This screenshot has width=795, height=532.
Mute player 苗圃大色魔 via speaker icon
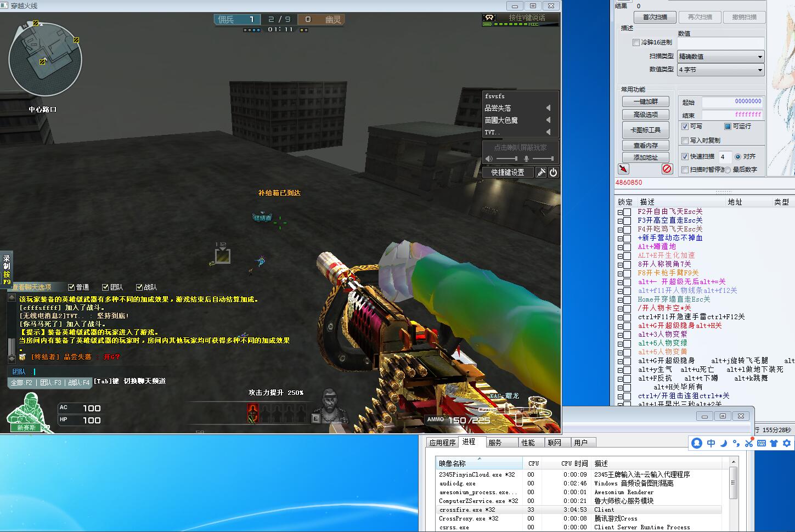[x=548, y=120]
